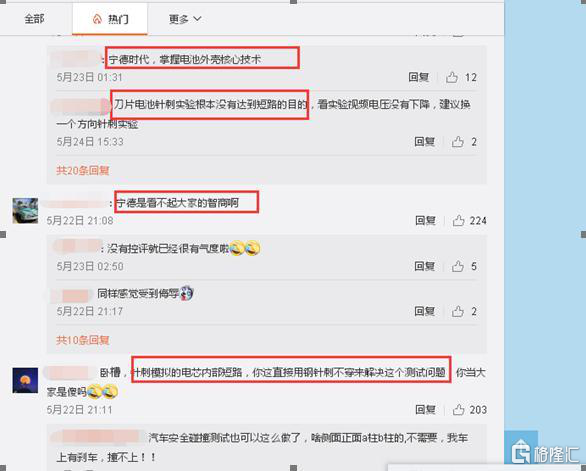
Task: Reply to the 同样感觉受到侮辱 comment
Action: [425, 311]
